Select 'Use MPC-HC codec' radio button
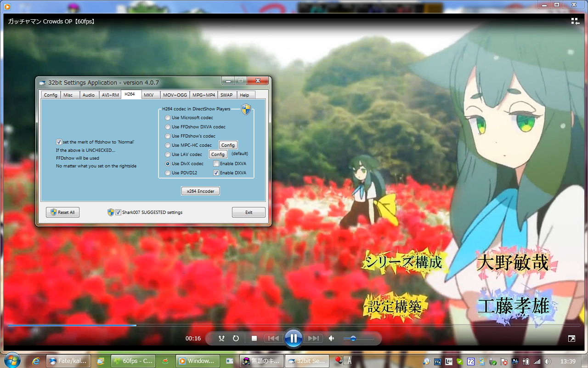The height and width of the screenshot is (368, 588). (168, 145)
